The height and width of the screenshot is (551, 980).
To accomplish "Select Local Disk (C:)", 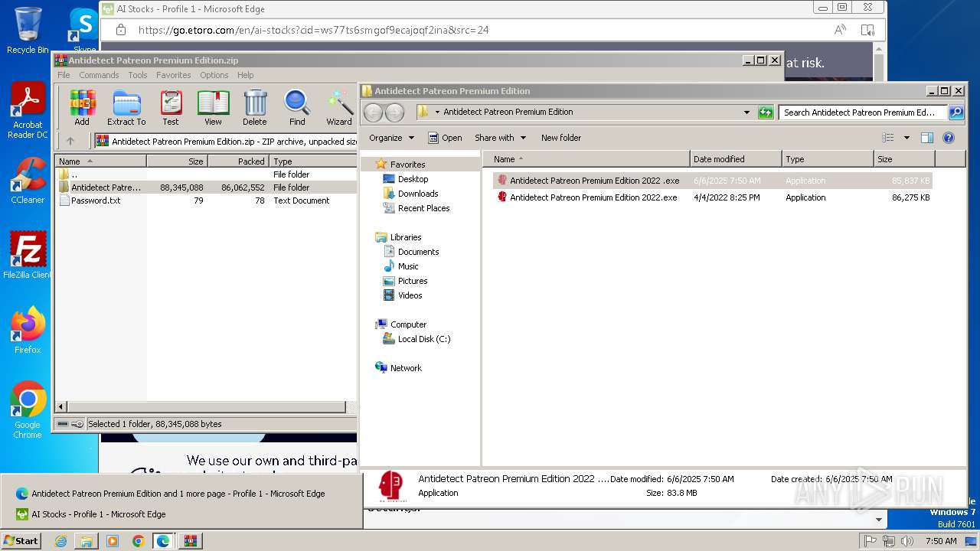I will point(423,339).
